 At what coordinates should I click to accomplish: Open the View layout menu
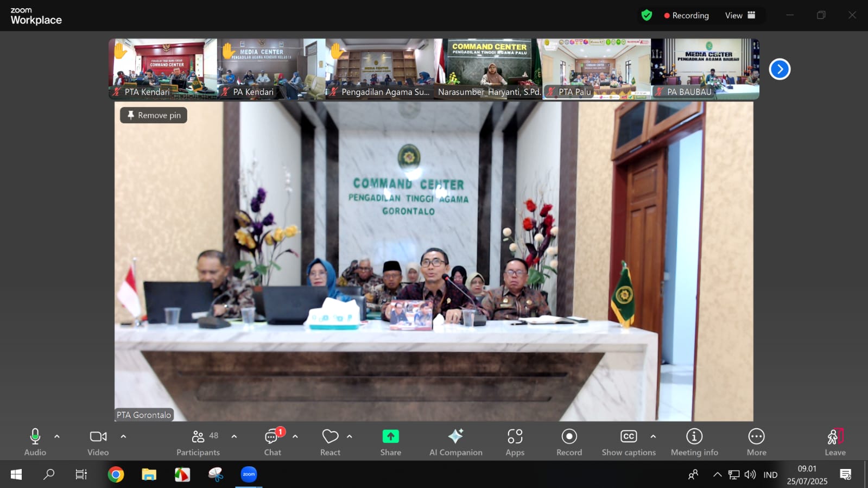[740, 15]
